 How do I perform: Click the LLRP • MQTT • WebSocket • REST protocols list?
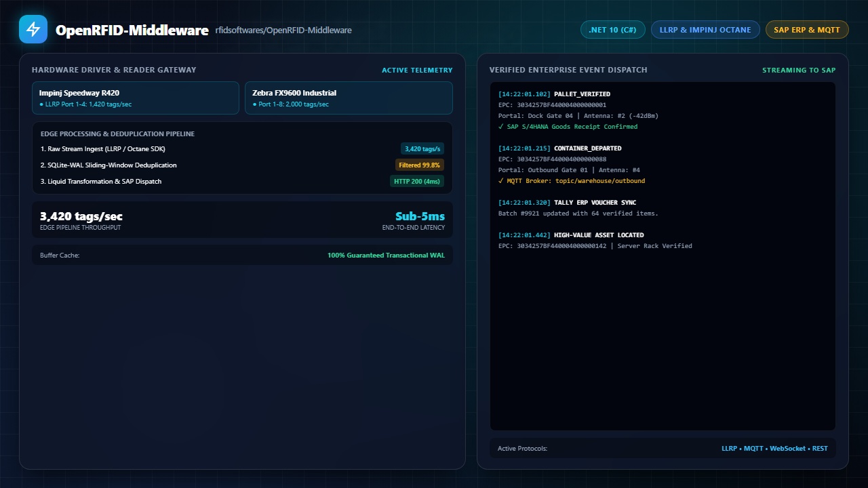pos(774,449)
